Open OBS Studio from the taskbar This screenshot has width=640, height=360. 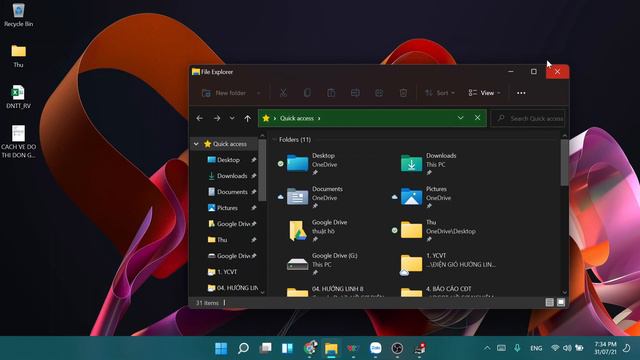click(x=397, y=348)
